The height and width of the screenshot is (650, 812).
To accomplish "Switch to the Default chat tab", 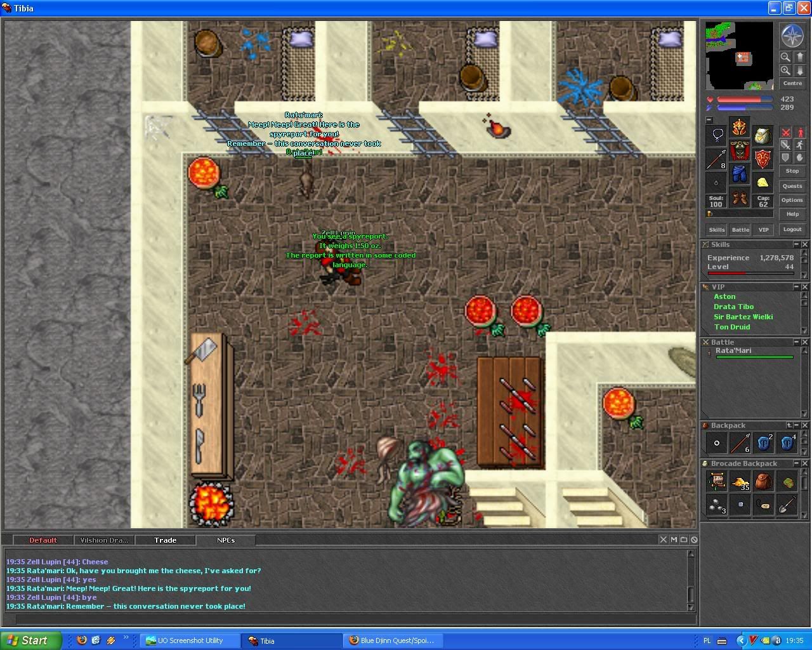I will 43,540.
